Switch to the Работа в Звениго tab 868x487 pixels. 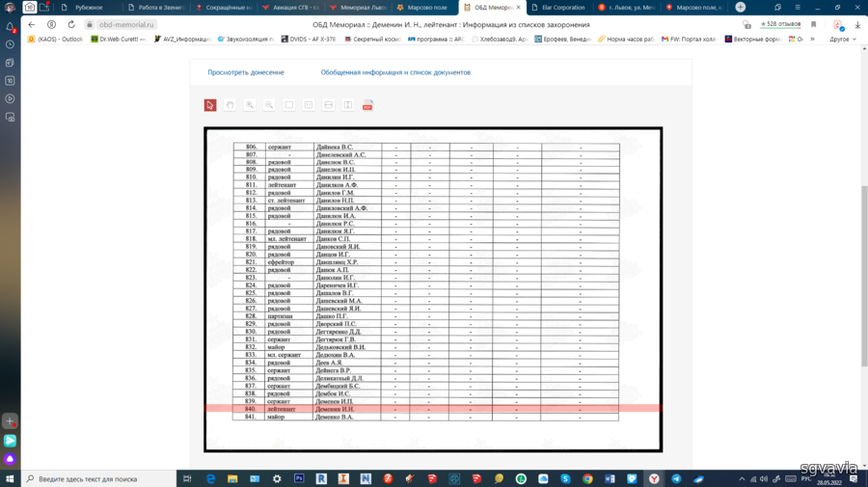[156, 7]
